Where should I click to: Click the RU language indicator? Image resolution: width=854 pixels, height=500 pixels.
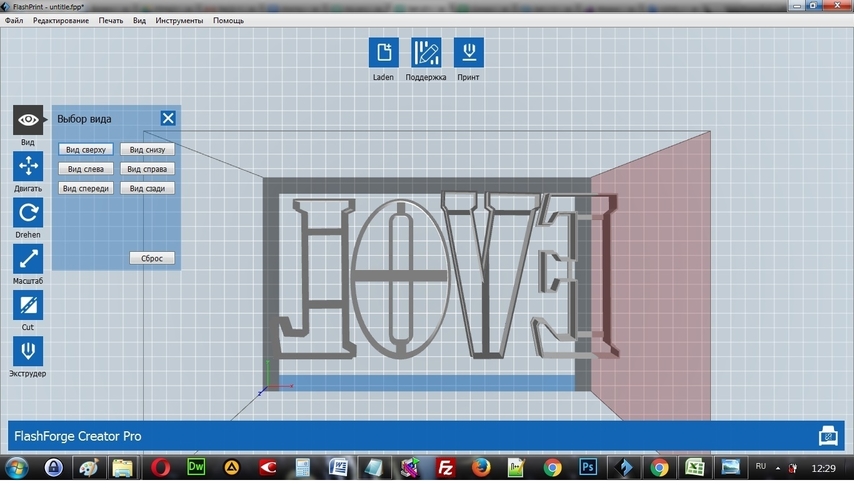(761, 466)
